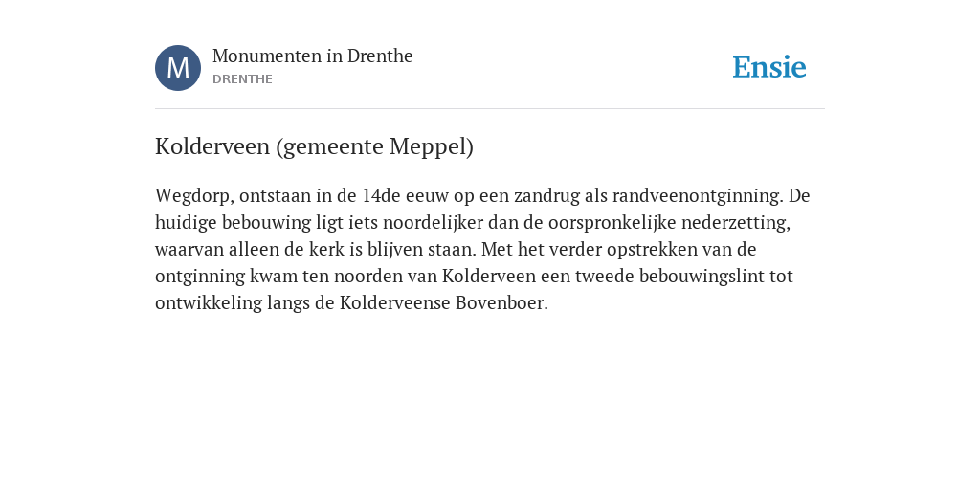
Task: Click the words Kolderveense Bovenboer
Action: (444, 303)
